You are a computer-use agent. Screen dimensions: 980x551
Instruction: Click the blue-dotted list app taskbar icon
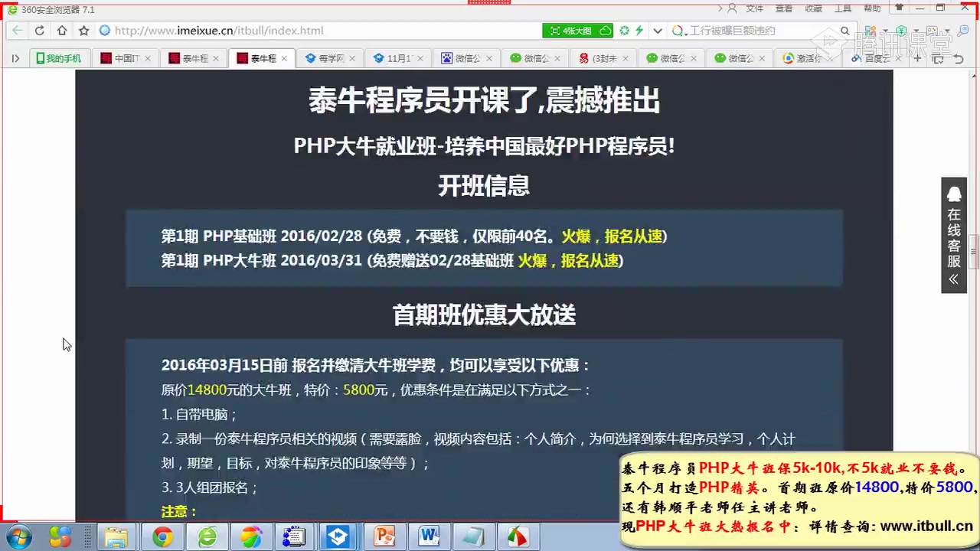294,537
